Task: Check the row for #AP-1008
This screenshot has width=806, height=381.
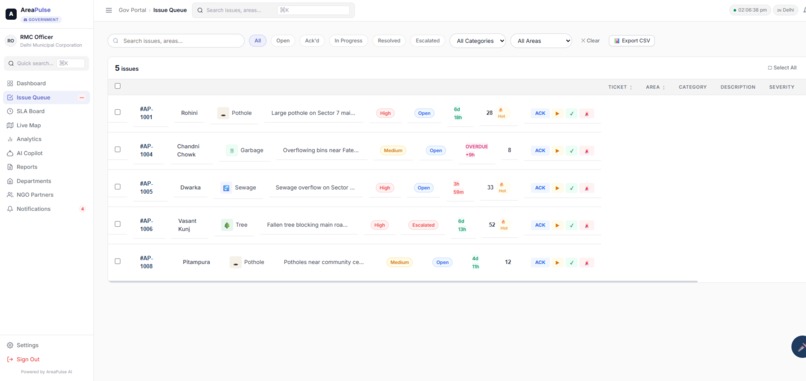Action: coord(118,261)
